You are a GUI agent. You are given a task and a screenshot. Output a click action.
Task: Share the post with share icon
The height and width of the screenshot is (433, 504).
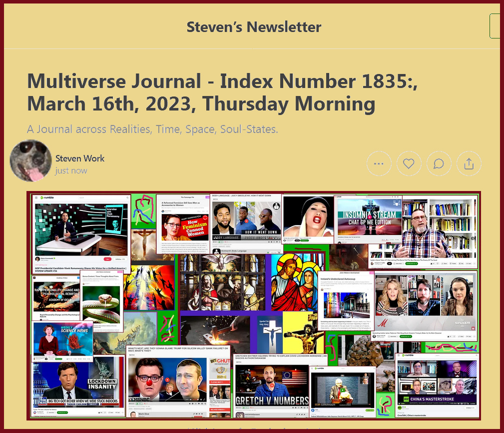469,163
